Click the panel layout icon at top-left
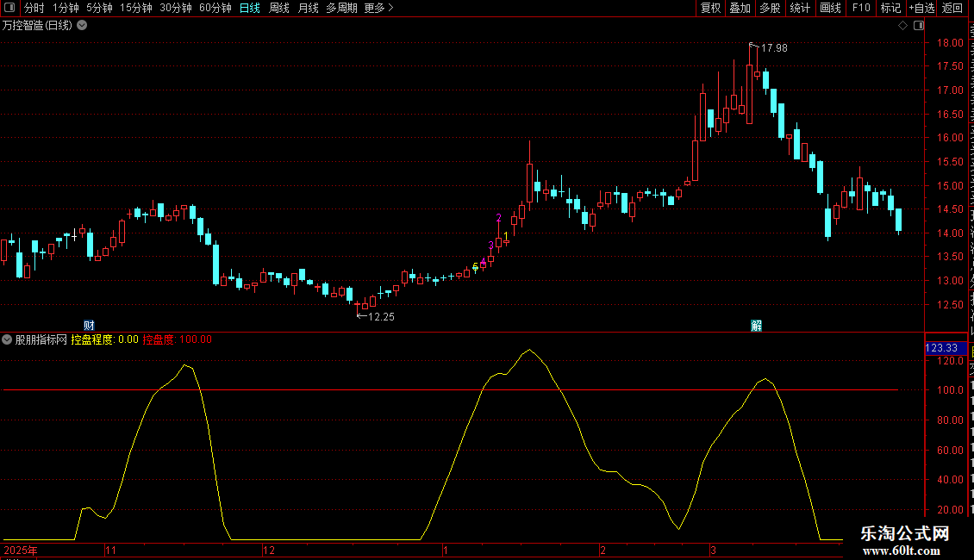The height and width of the screenshot is (560, 974). coord(9,8)
